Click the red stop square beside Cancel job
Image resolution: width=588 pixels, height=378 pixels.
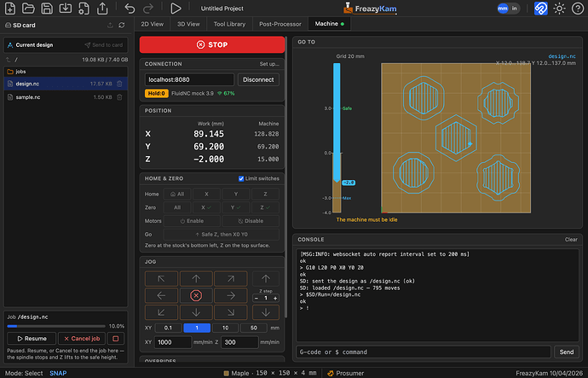click(x=116, y=339)
